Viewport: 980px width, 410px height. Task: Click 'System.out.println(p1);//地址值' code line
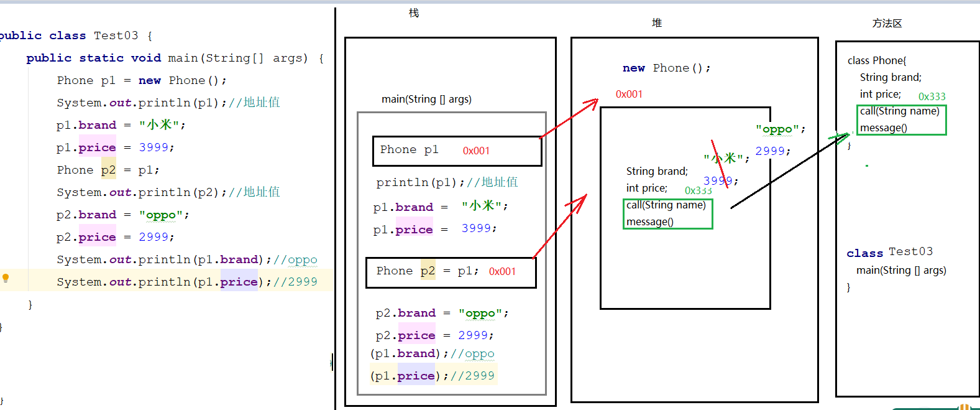pyautogui.click(x=168, y=103)
